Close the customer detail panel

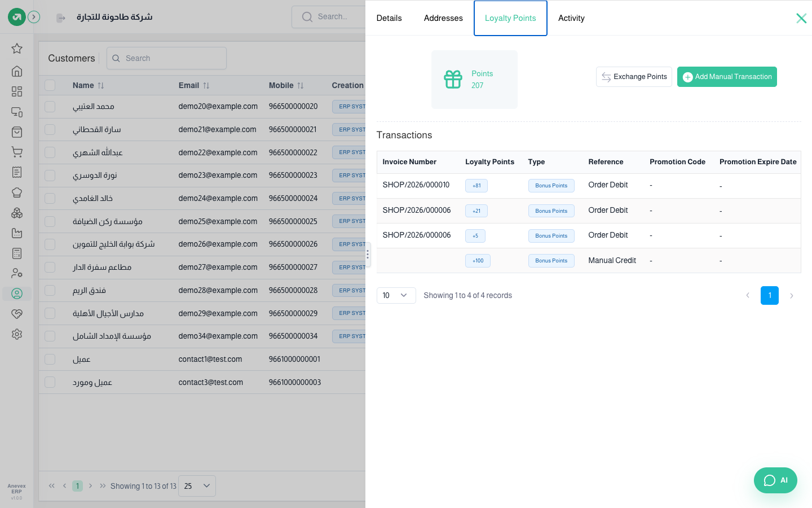tap(801, 18)
